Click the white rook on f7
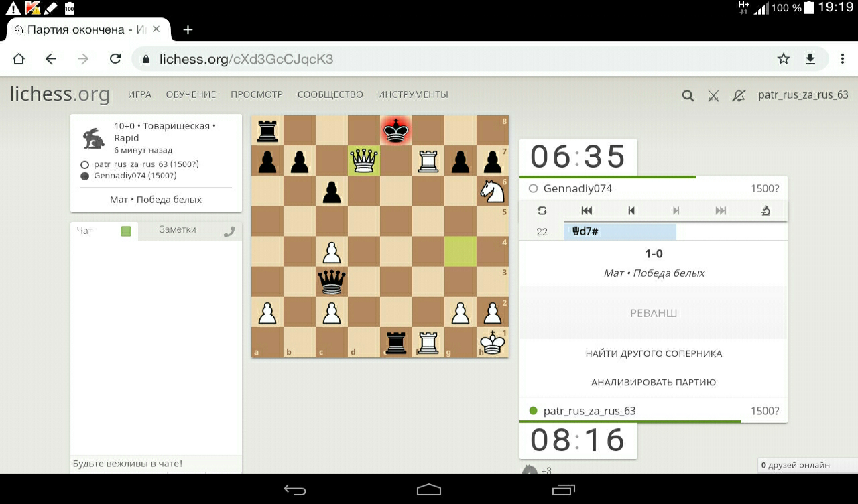Image resolution: width=858 pixels, height=504 pixels. pyautogui.click(x=428, y=162)
